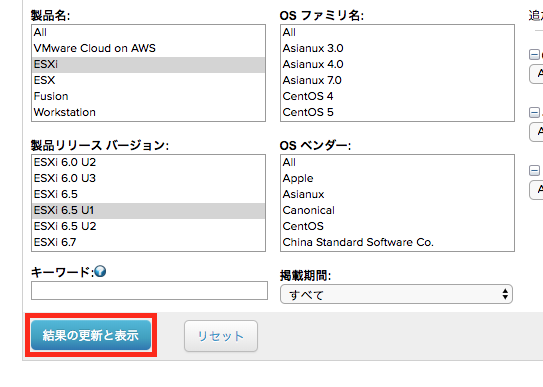Click the keyword help question-mark icon
The height and width of the screenshot is (387, 543).
(100, 271)
